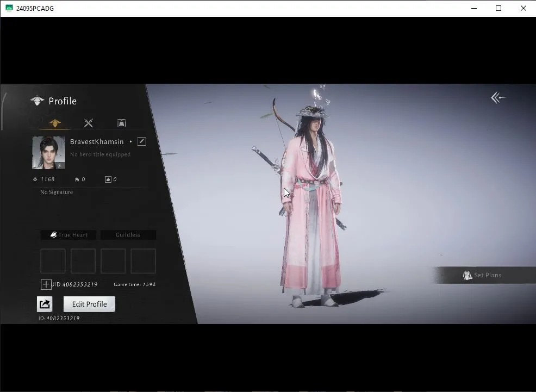Click the Guildless label

point(128,235)
